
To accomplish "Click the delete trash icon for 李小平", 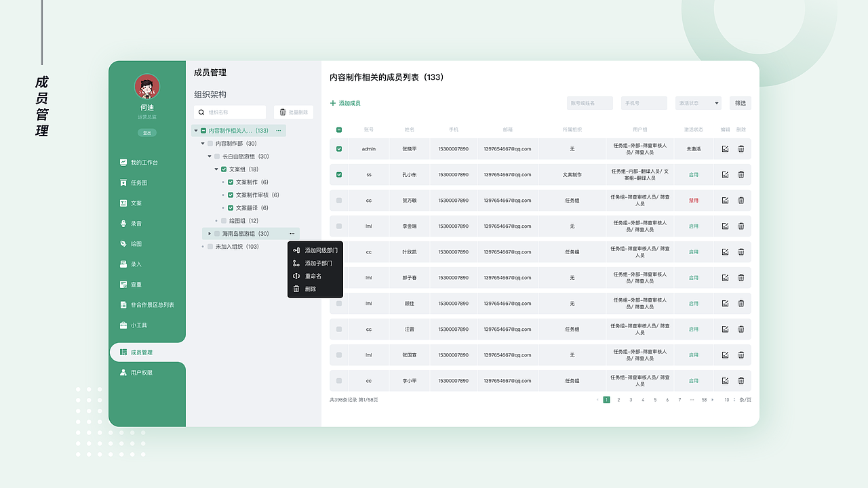I will tap(741, 381).
